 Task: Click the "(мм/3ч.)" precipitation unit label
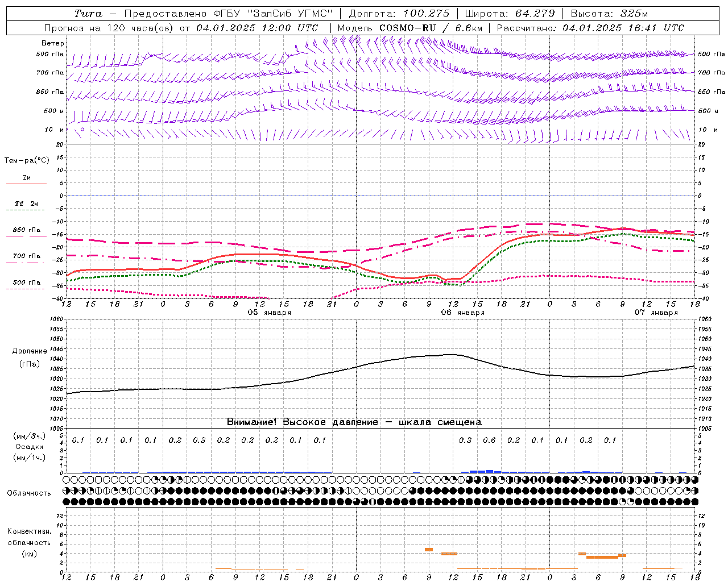(30, 436)
